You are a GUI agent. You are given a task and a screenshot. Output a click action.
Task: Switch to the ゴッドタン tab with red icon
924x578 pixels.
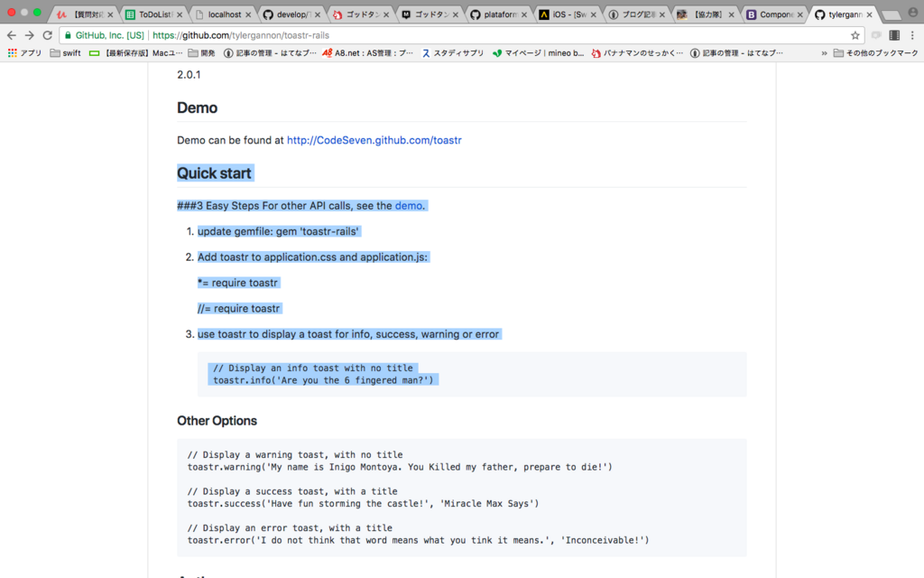tap(361, 14)
